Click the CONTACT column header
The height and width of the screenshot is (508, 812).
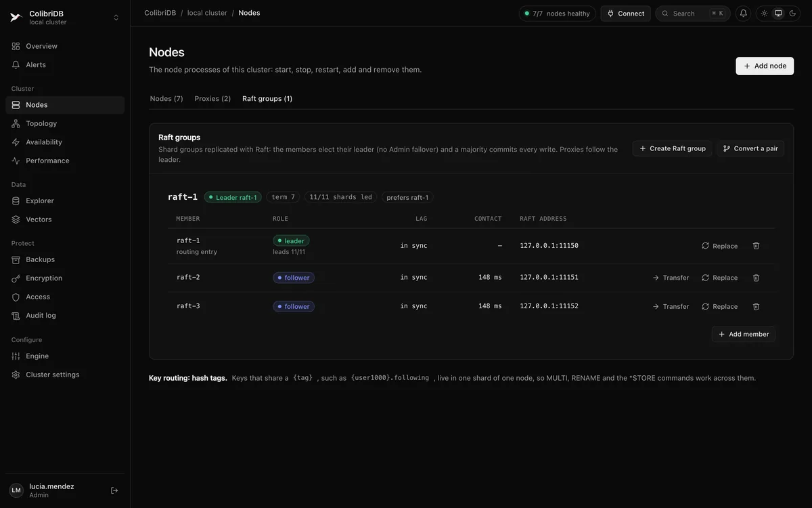pos(488,219)
